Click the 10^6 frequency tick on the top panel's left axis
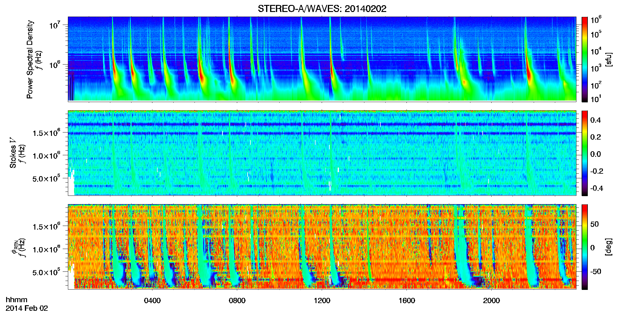This screenshot has height=332, width=644. (54, 65)
